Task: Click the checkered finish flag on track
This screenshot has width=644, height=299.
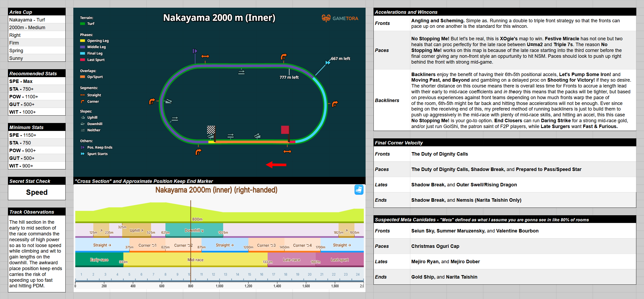Action: click(211, 130)
